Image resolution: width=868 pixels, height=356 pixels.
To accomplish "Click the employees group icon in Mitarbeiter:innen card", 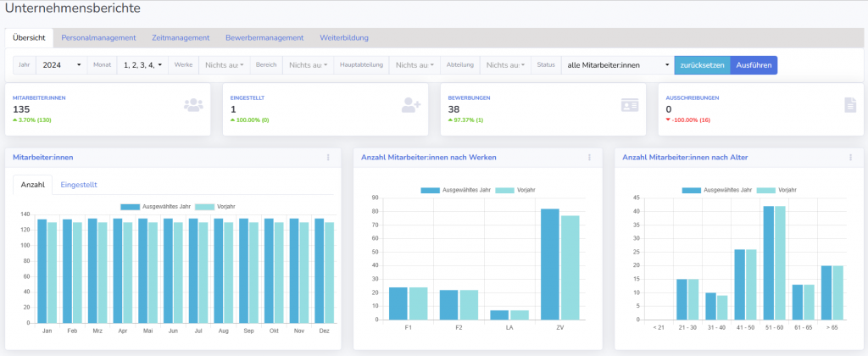I will click(x=193, y=105).
